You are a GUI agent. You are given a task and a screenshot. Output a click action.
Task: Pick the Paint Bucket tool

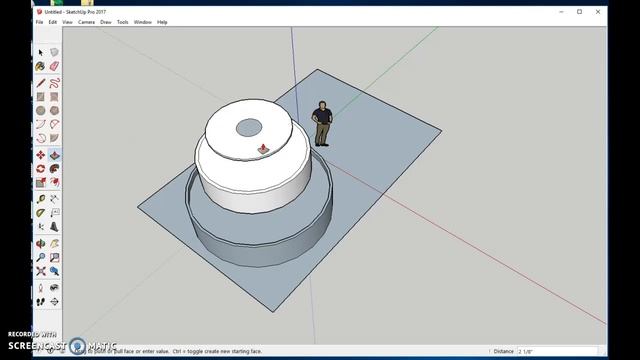point(40,66)
